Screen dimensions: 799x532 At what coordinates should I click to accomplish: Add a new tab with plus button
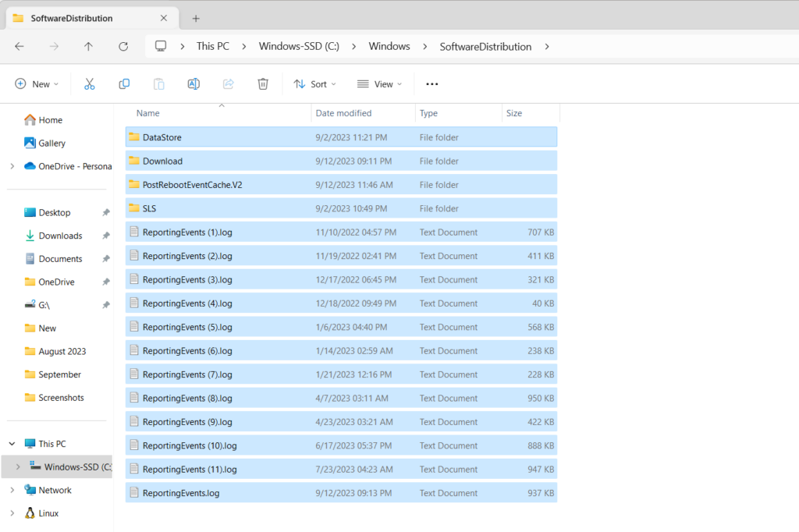tap(196, 18)
